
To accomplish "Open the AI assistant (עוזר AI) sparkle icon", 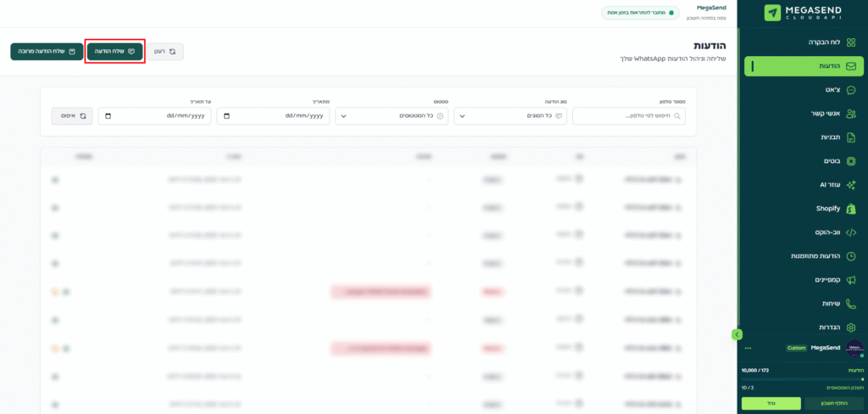I will (x=851, y=185).
